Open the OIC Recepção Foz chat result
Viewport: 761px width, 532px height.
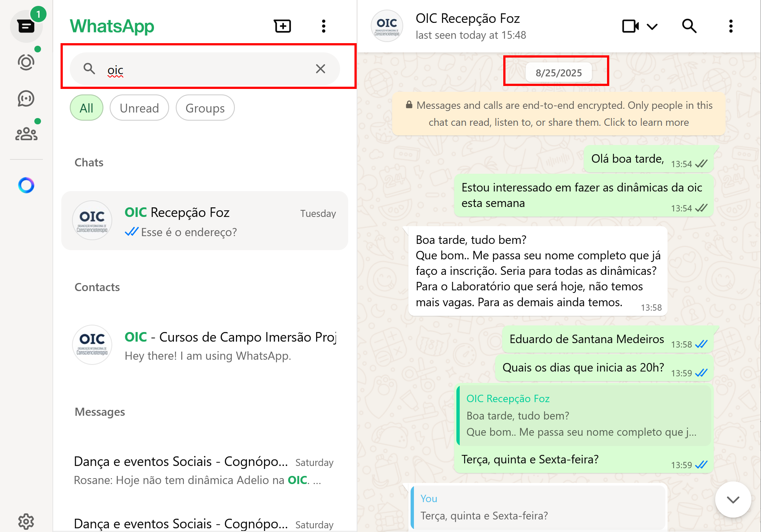pos(205,221)
